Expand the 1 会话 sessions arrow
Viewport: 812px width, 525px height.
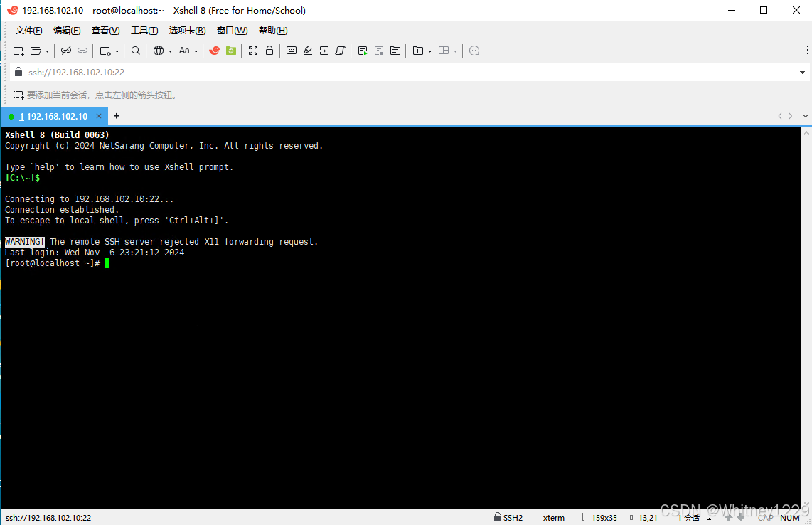(709, 519)
